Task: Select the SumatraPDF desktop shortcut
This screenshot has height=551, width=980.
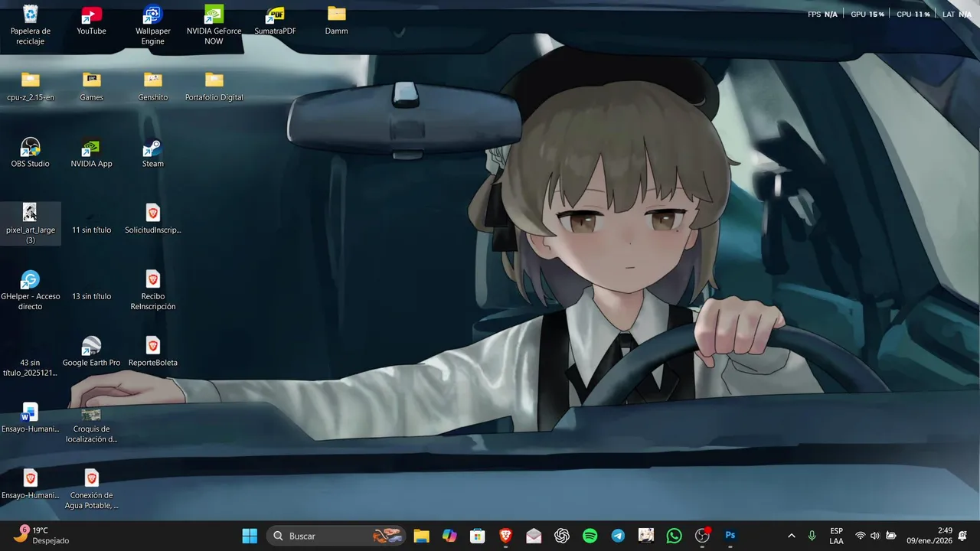Action: (x=275, y=21)
